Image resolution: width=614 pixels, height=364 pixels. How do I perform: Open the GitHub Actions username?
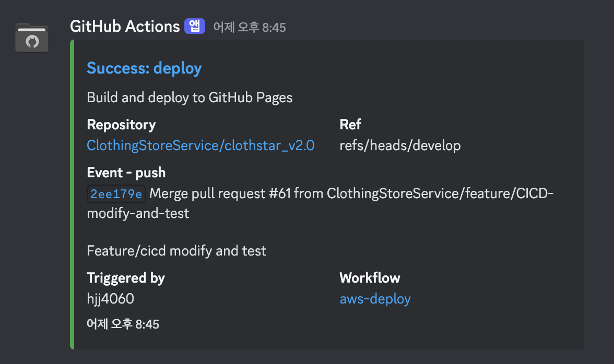coord(125,27)
